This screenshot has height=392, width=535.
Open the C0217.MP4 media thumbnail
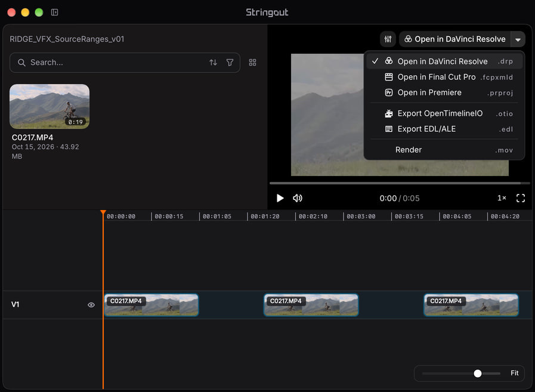tap(50, 106)
